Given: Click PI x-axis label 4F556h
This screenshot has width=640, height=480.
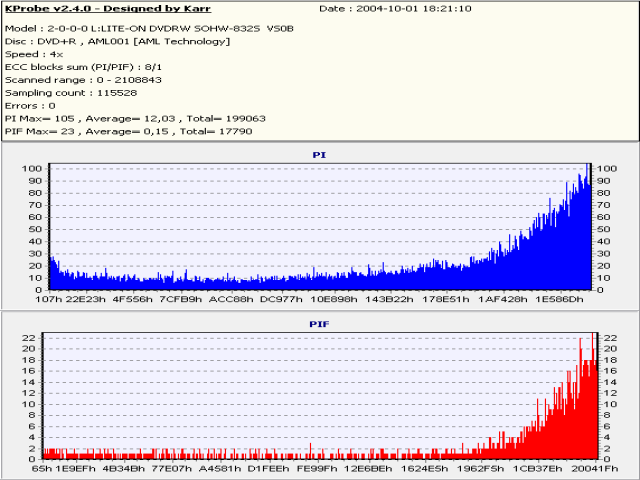Looking at the screenshot, I should [133, 299].
